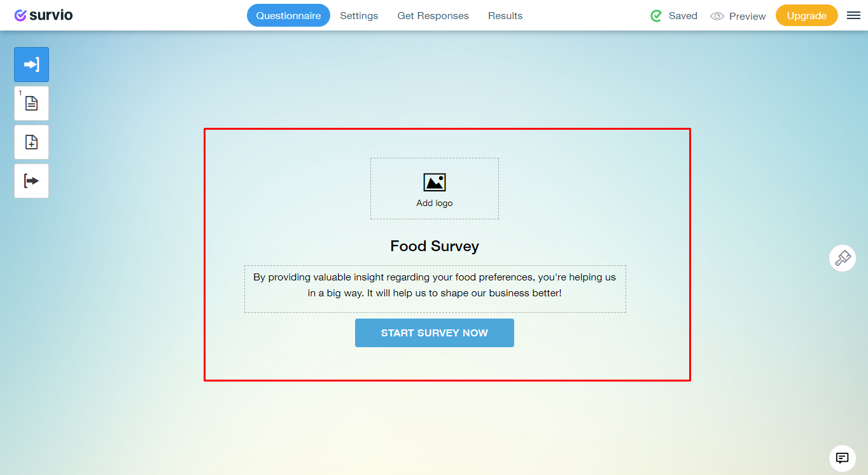The width and height of the screenshot is (868, 475).
Task: Select the welcome page icon in sidebar
Action: (x=31, y=64)
